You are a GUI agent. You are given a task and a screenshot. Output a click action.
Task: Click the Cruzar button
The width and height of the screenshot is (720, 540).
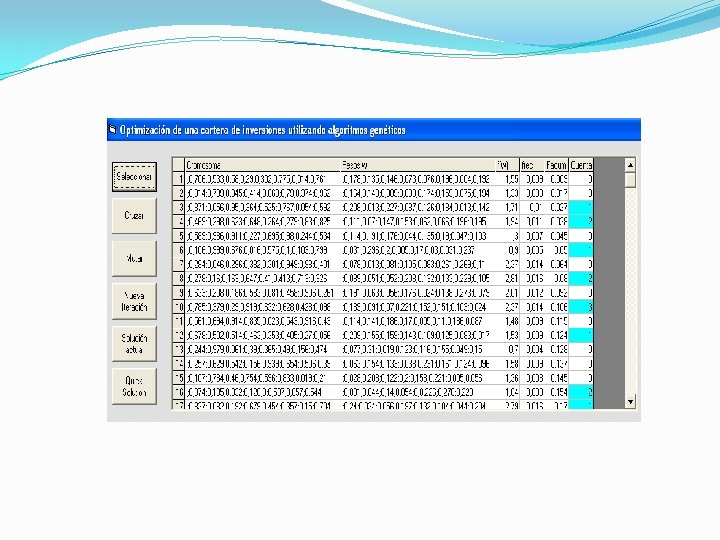click(x=134, y=215)
